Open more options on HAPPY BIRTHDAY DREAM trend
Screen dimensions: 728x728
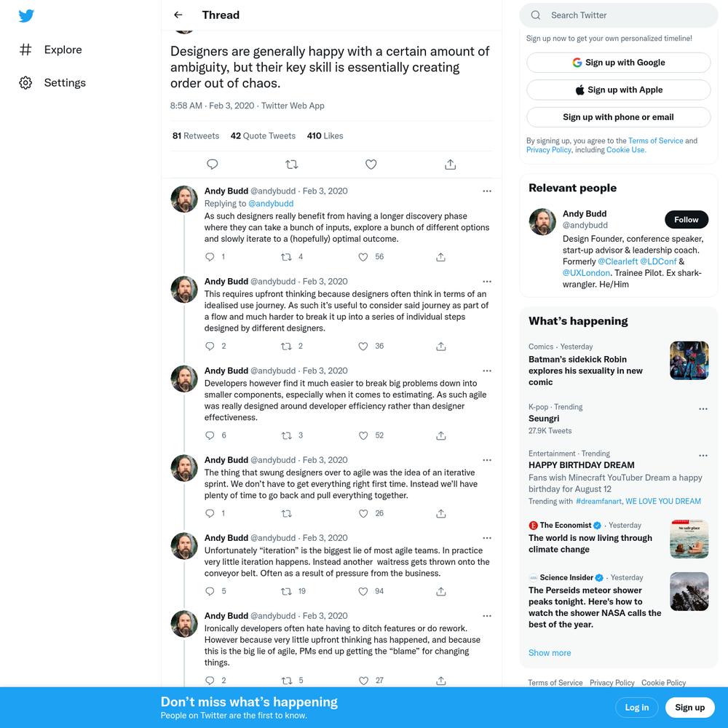(x=703, y=456)
